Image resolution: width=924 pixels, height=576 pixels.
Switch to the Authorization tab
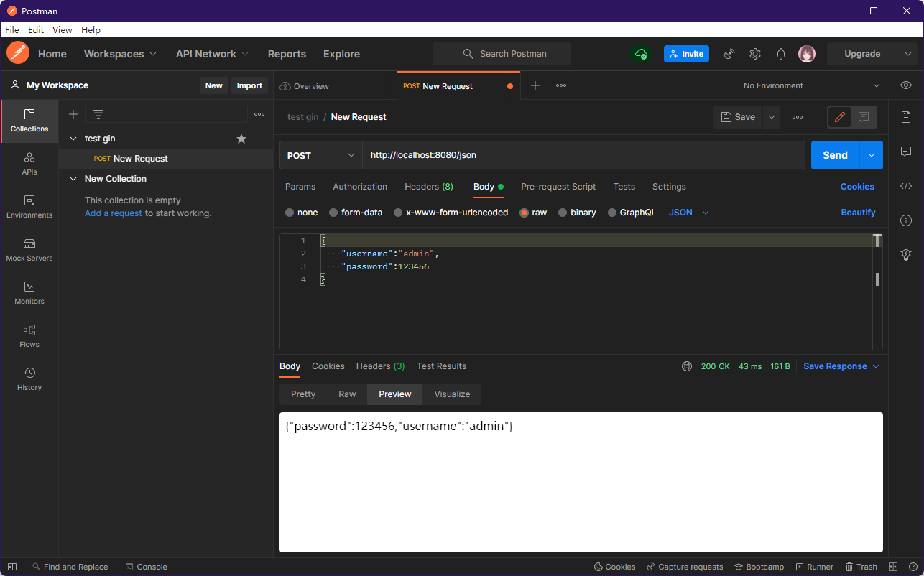(360, 187)
